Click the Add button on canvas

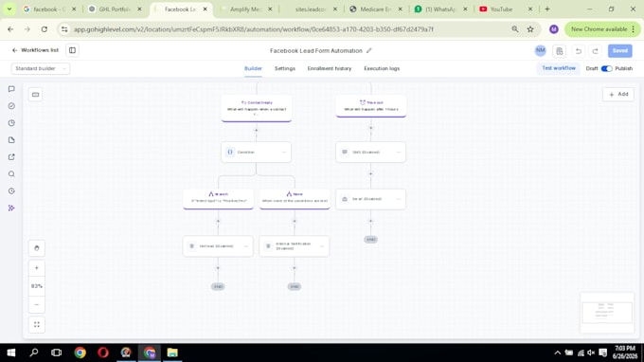pos(618,94)
